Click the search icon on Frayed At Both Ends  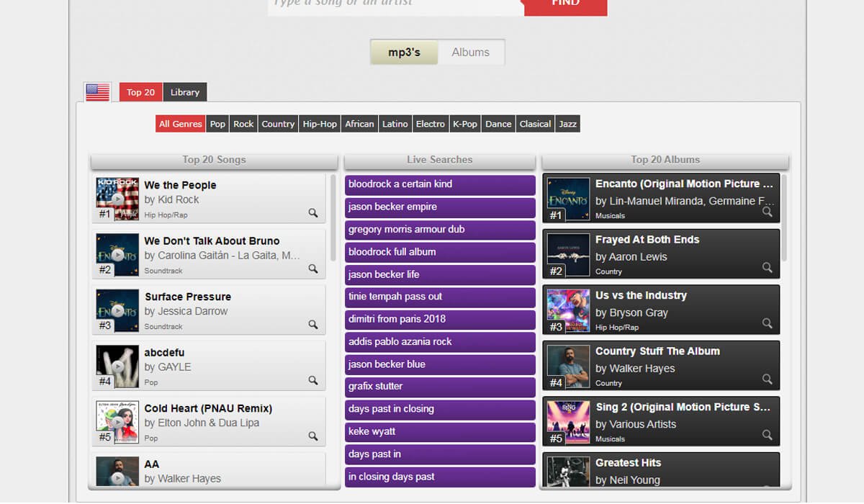click(x=765, y=269)
